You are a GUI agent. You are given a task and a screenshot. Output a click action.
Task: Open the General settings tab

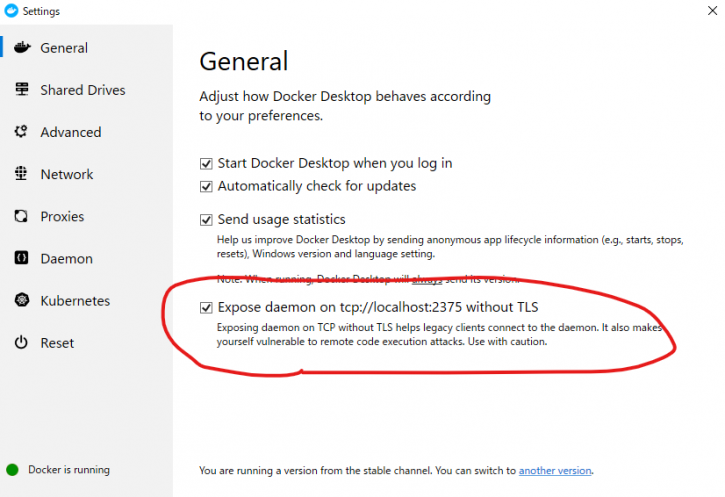(x=86, y=48)
